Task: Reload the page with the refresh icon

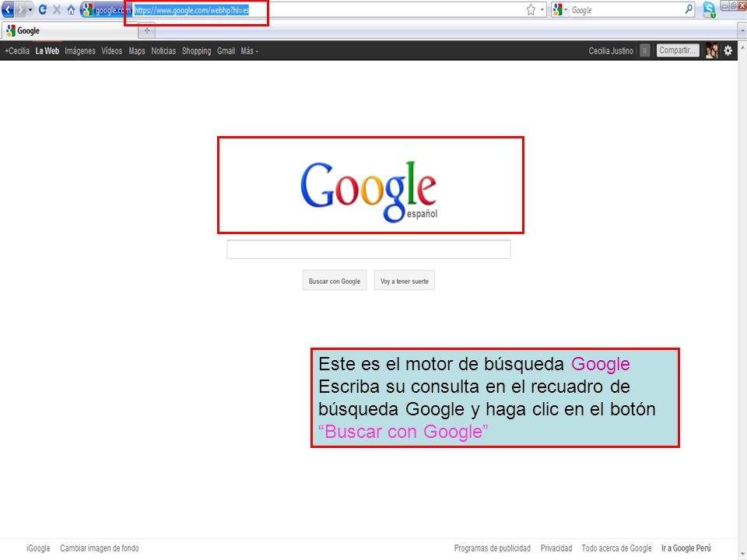Action: point(42,9)
